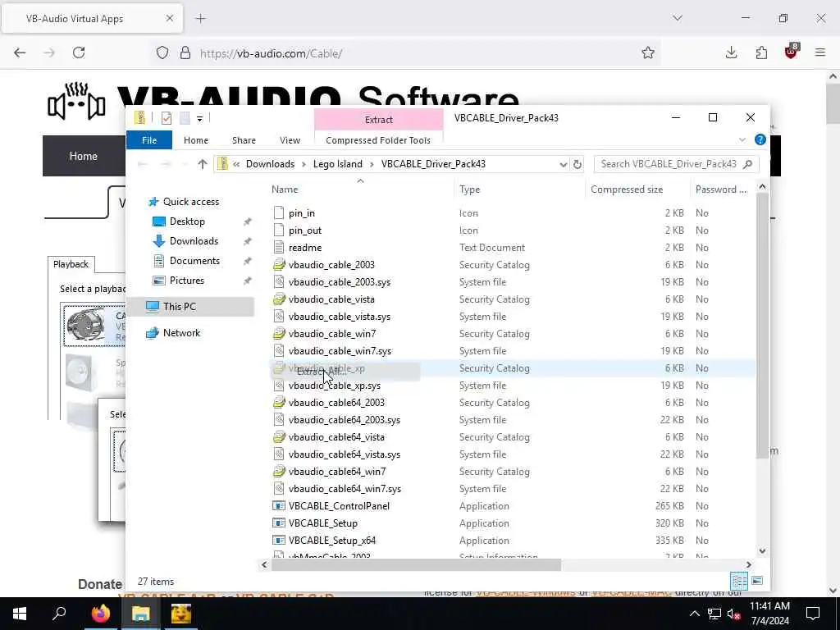Screen dimensions: 840x630
Task: Select vbaudio_cable64_win7.sys file
Action: coord(345,489)
